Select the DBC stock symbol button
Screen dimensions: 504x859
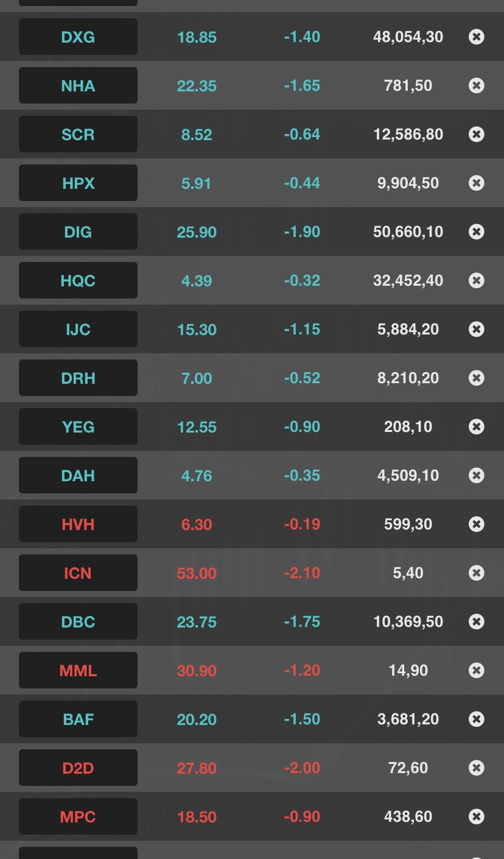tap(78, 622)
